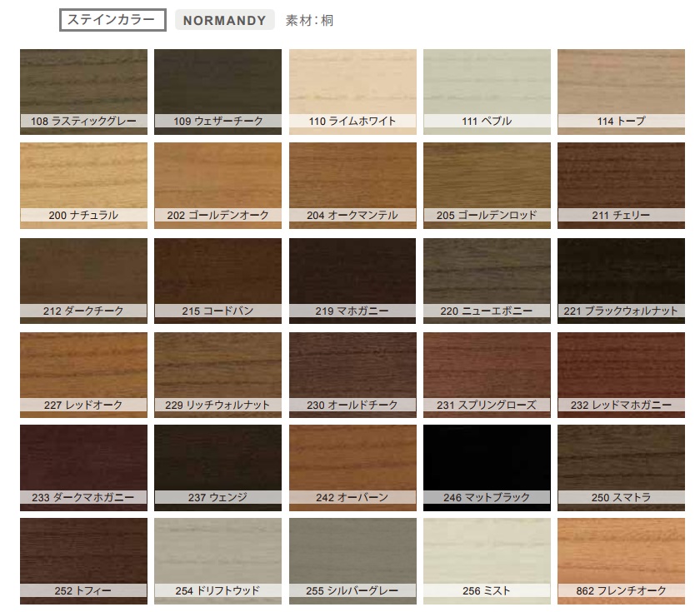Choose the 250 スマトラ swatch
Image resolution: width=700 pixels, height=612 pixels.
click(621, 468)
